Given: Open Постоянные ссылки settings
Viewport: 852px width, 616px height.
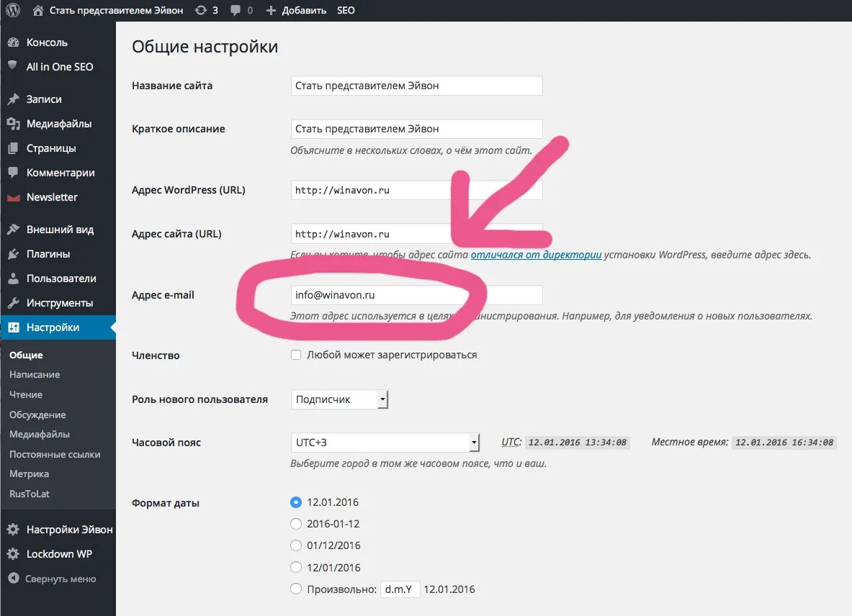Looking at the screenshot, I should coord(55,454).
